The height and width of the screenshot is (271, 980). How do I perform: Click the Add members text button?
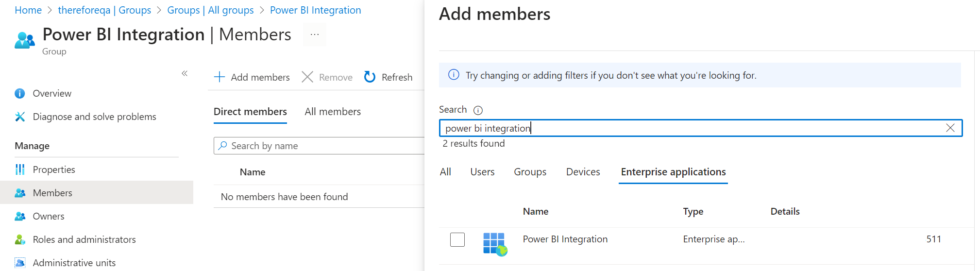point(260,77)
